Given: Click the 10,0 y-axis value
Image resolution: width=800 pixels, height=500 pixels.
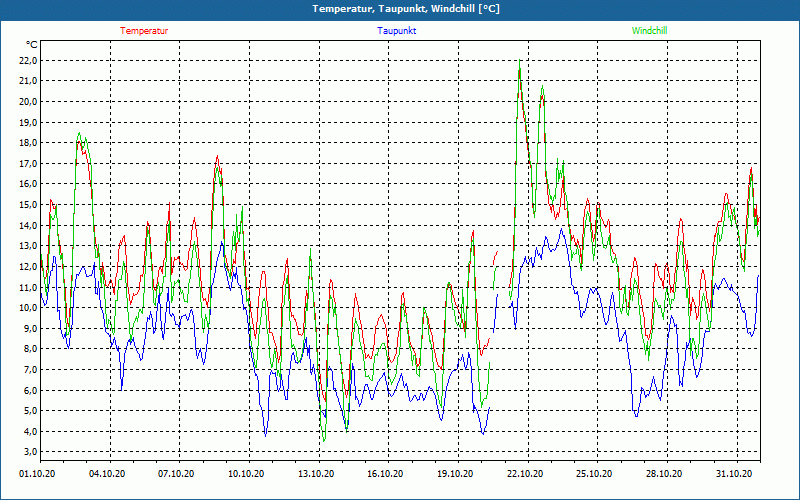Looking at the screenshot, I should coord(27,308).
